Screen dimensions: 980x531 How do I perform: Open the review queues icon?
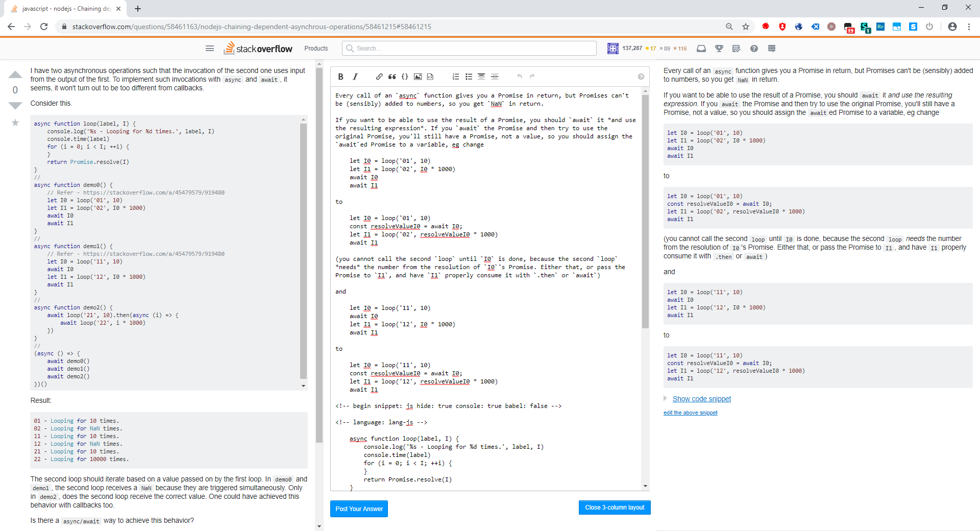pos(737,49)
